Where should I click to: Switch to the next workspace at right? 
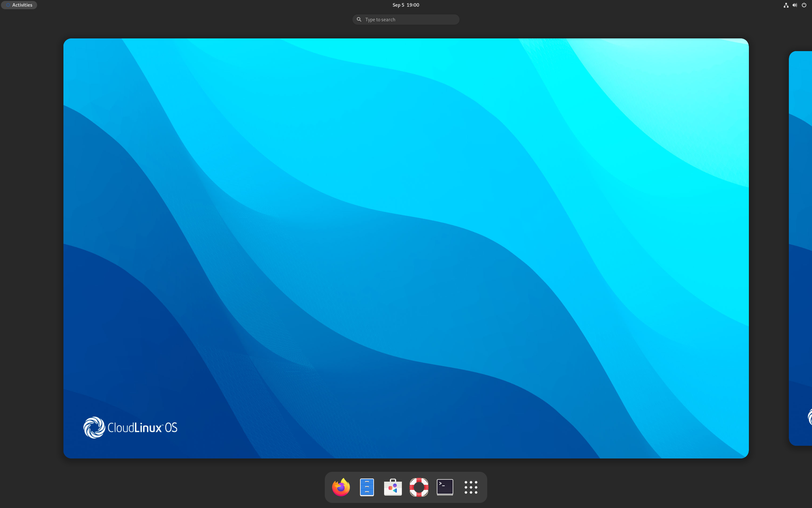click(x=801, y=248)
